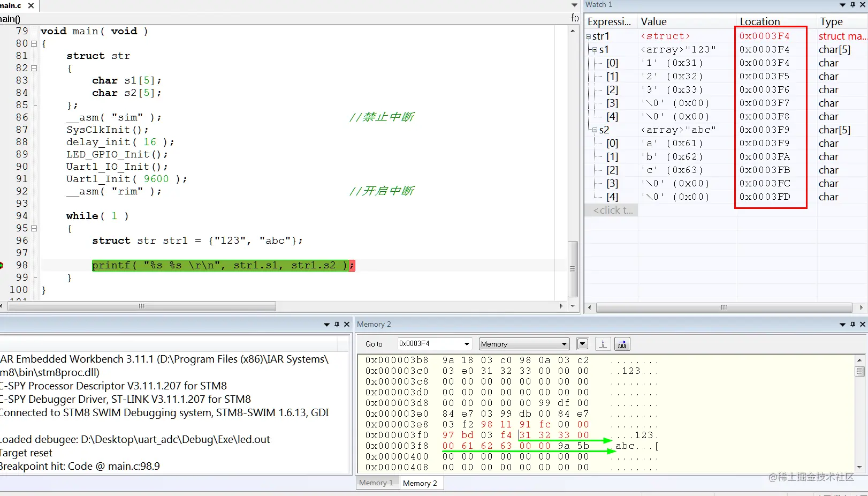Collapse the s2 array node
The image size is (868, 496).
[x=595, y=130]
